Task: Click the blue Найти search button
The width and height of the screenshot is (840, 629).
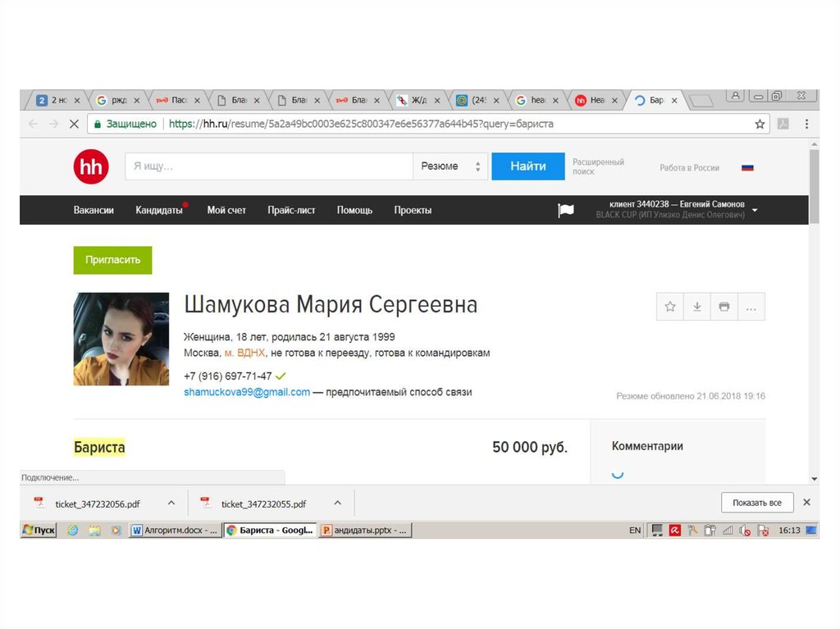Action: point(527,166)
